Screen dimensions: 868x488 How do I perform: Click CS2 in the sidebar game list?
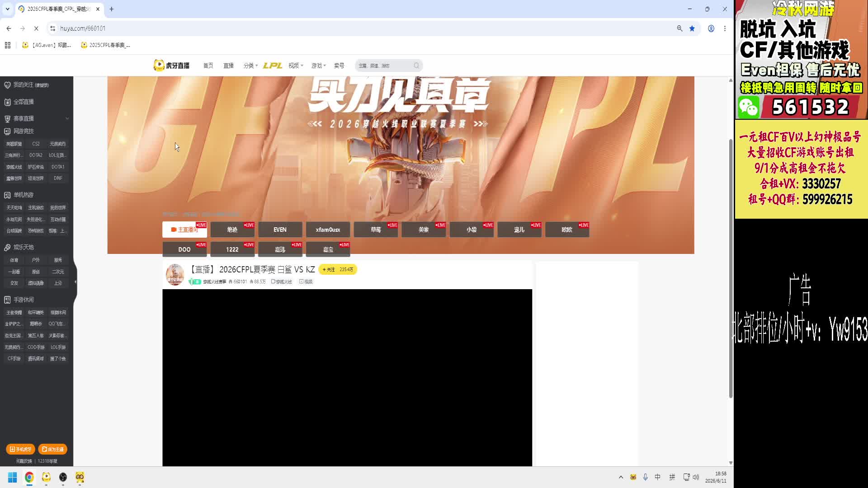pyautogui.click(x=36, y=144)
